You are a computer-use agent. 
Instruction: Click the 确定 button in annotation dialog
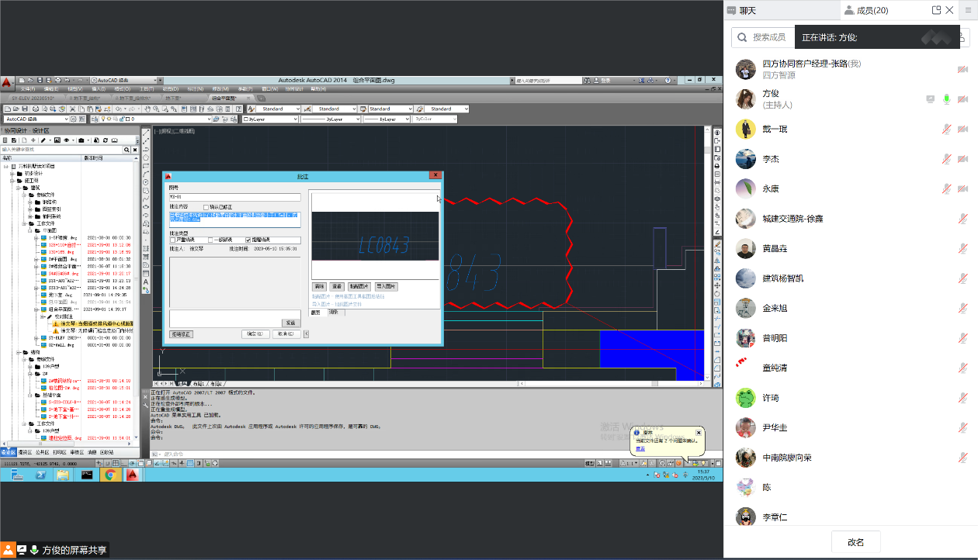click(255, 334)
